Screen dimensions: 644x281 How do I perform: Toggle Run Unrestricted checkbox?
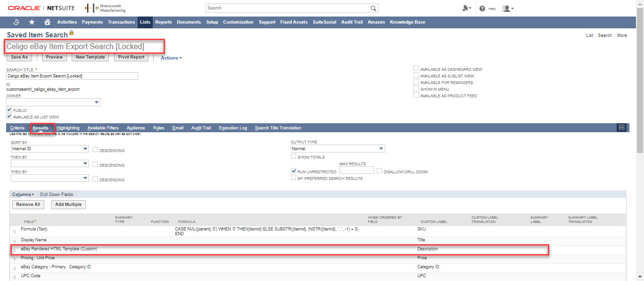tap(294, 171)
